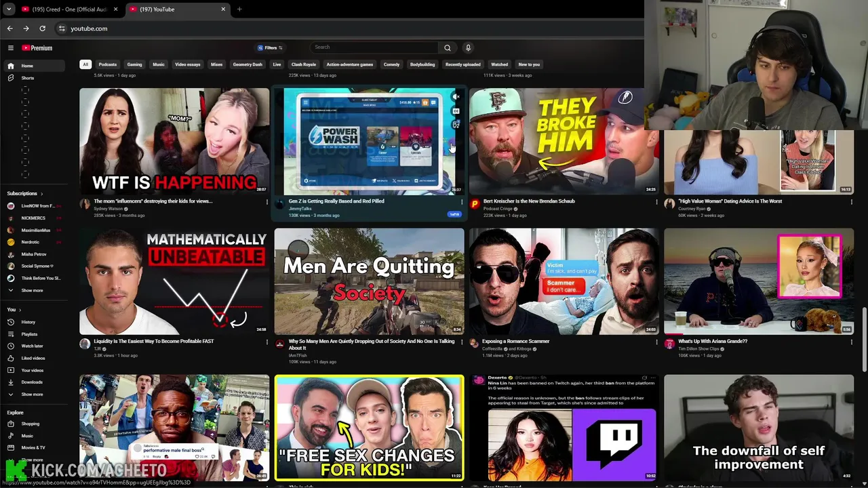Go back with browser back arrow

point(9,28)
